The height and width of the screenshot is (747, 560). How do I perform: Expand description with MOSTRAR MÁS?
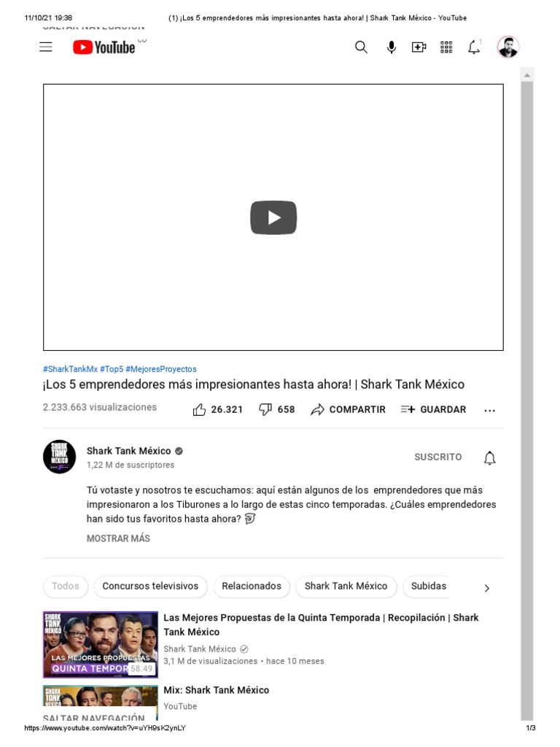pyautogui.click(x=118, y=538)
